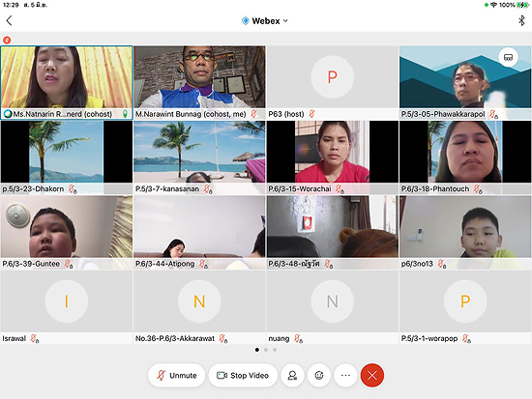Select the P.6/3-39-Guntee video tile
The image size is (532, 399).
click(x=67, y=232)
